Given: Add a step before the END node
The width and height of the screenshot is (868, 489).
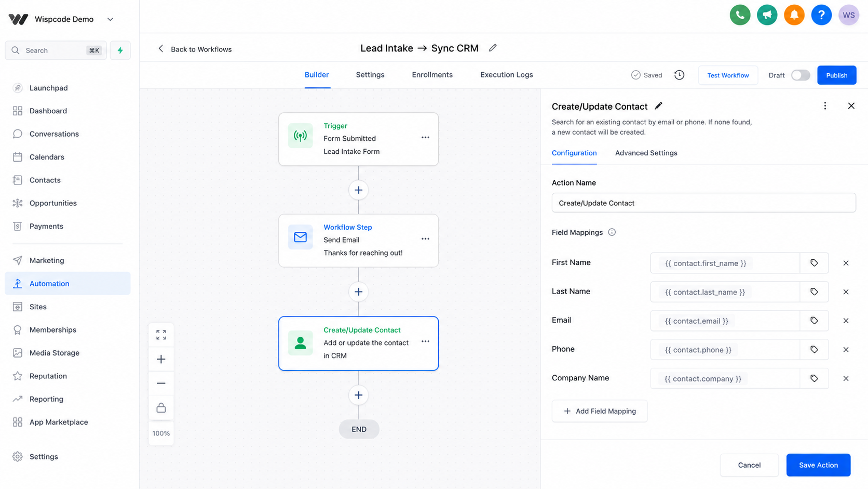Looking at the screenshot, I should click(358, 395).
